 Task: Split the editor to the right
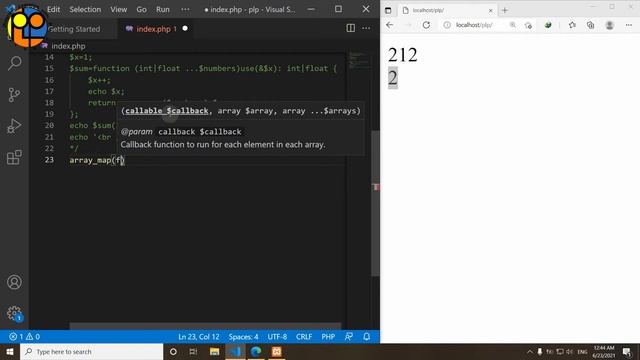[351, 28]
